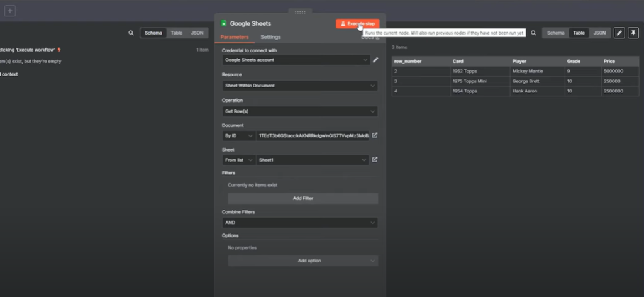Click the '1 item' input count

pos(202,50)
